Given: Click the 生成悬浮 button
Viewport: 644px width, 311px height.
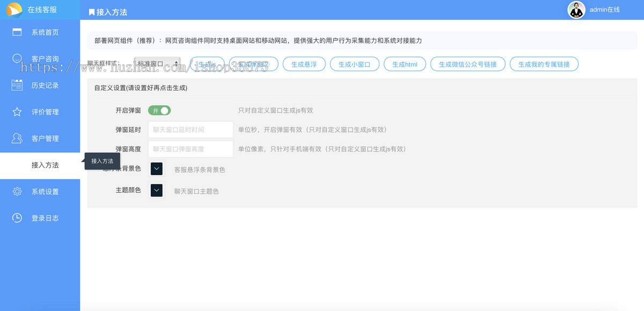Looking at the screenshot, I should [304, 64].
